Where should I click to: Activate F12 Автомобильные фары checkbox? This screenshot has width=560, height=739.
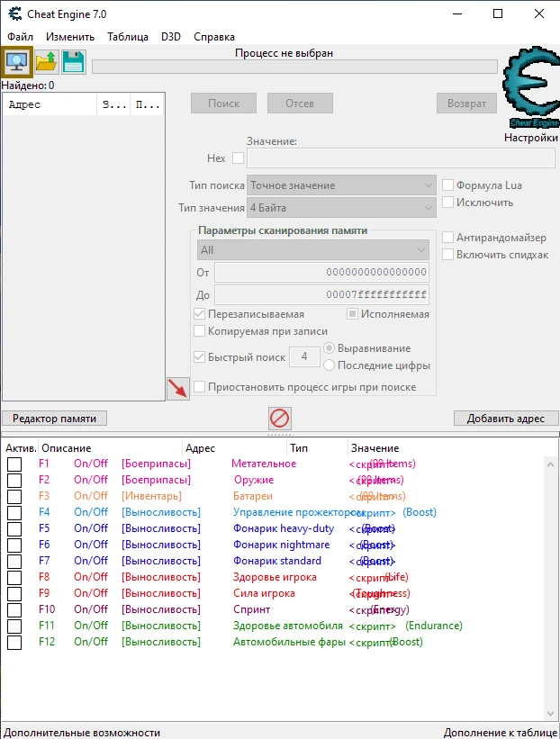(x=14, y=643)
